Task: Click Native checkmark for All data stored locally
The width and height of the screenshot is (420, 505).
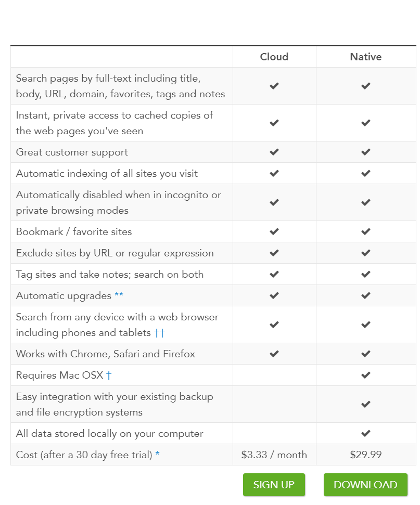Action: (x=366, y=434)
